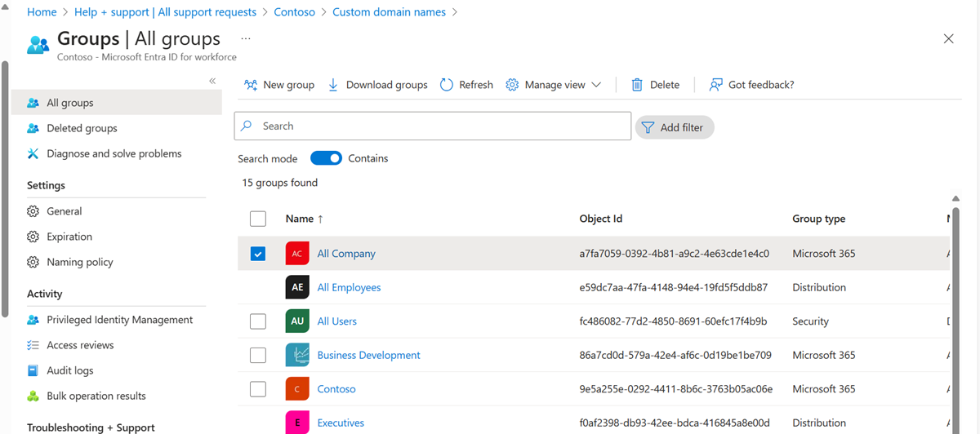This screenshot has width=980, height=434.
Task: Open Diagnose and solve problems
Action: click(114, 153)
